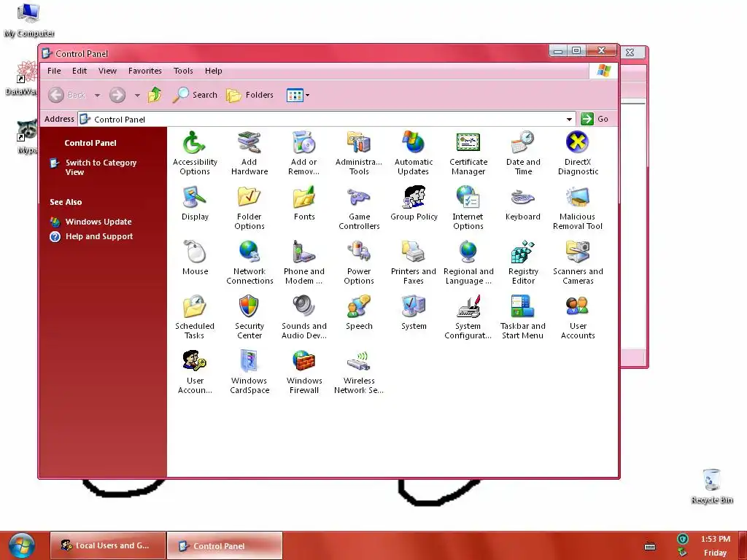Expand the Address bar dropdown
Image resolution: width=747 pixels, height=560 pixels.
pos(569,119)
